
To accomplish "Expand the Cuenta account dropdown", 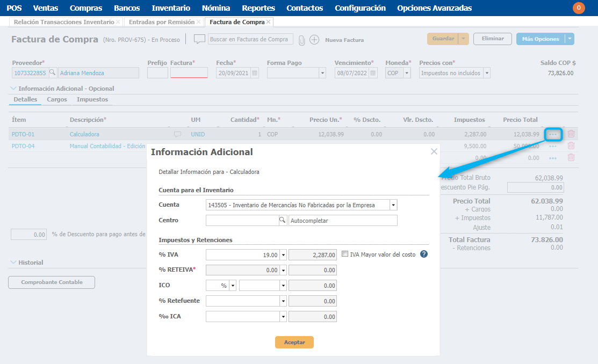I will tap(393, 205).
